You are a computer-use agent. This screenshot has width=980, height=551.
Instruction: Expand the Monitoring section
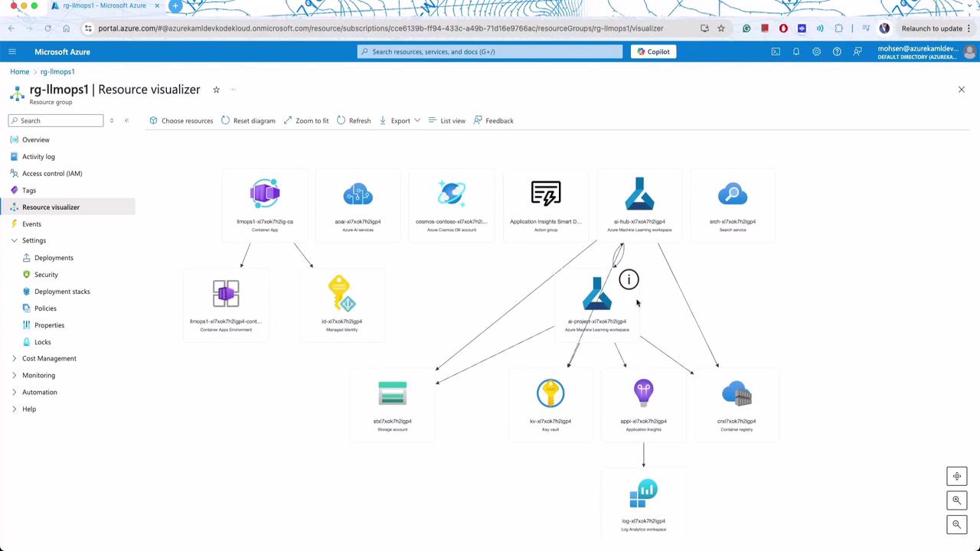click(x=14, y=375)
